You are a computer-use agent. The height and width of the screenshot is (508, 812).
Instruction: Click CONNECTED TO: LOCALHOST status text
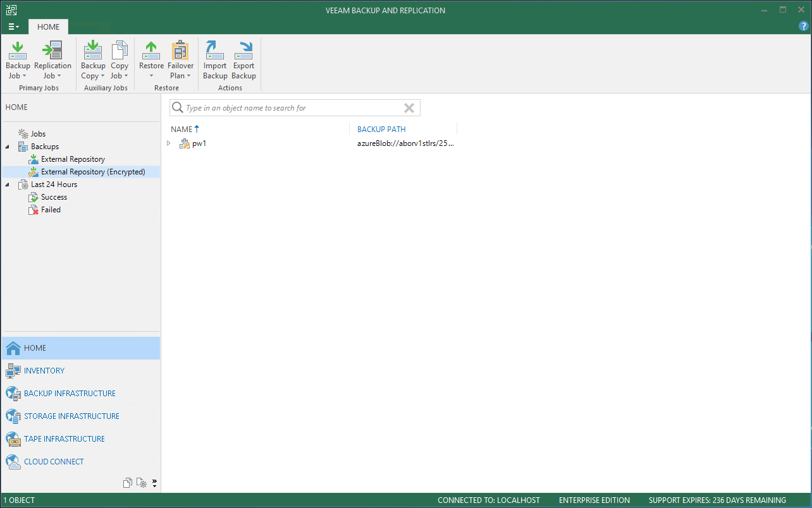click(489, 500)
